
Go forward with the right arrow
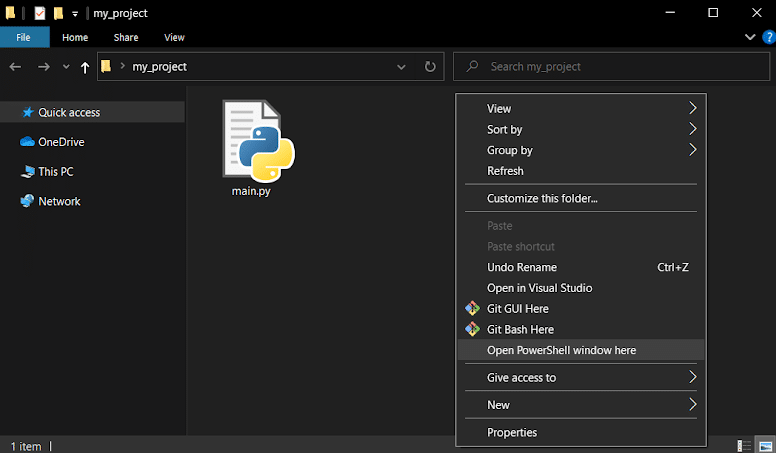pos(44,67)
